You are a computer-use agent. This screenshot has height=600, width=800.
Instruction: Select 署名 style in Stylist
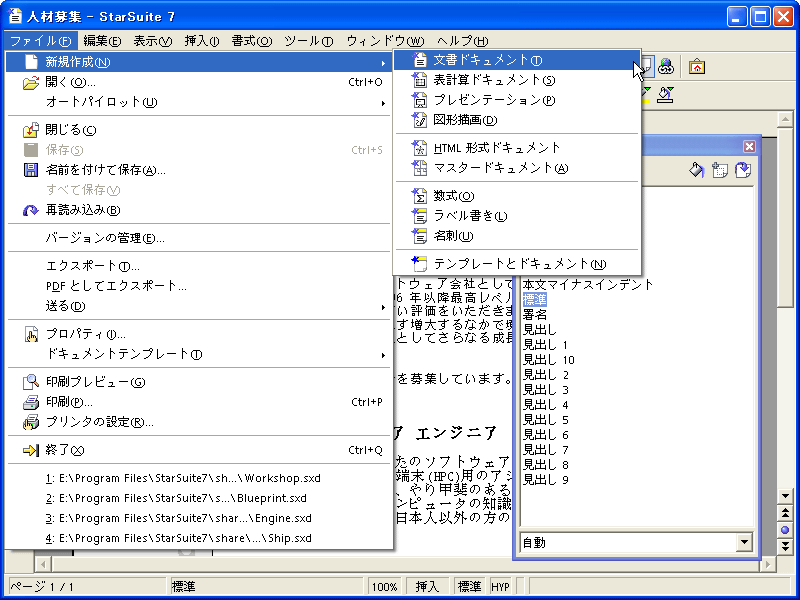click(x=534, y=315)
